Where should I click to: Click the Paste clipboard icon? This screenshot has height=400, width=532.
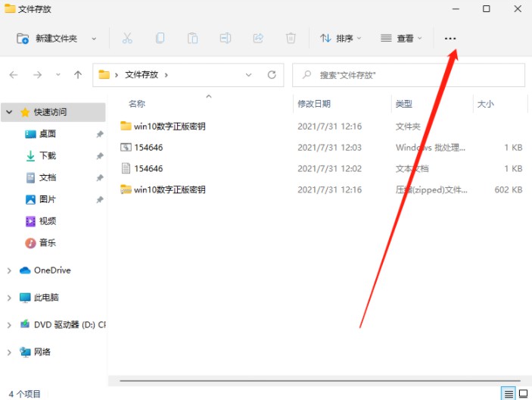(x=193, y=38)
